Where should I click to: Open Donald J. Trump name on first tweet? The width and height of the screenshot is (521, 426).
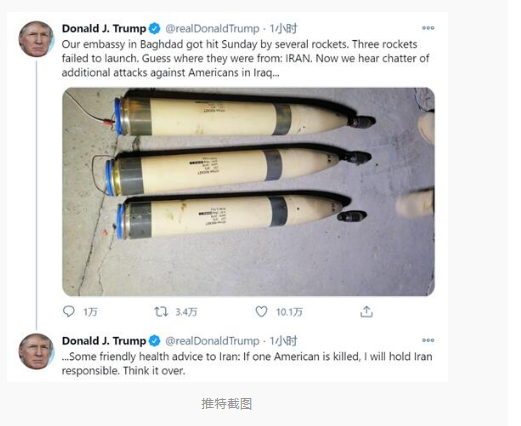click(x=104, y=29)
